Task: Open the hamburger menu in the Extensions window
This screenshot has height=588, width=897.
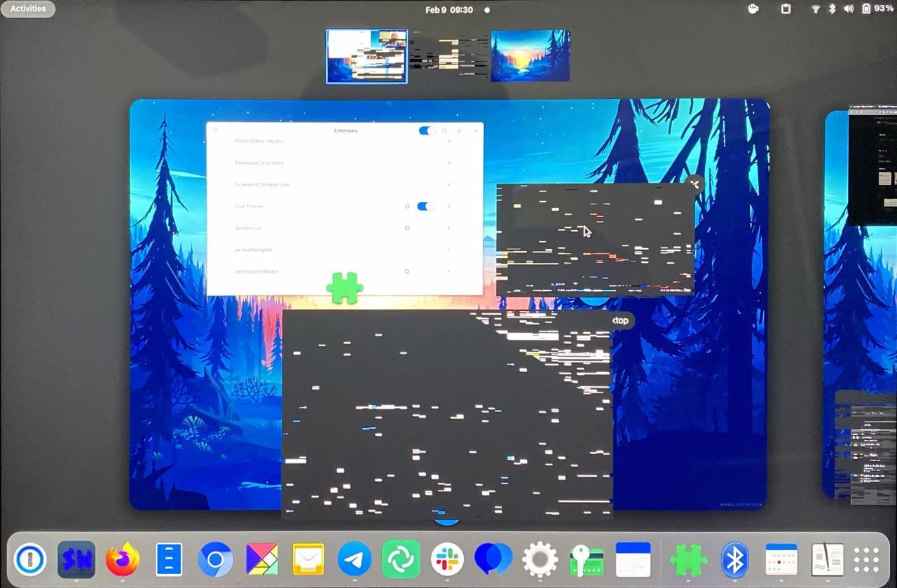Action: (460, 131)
